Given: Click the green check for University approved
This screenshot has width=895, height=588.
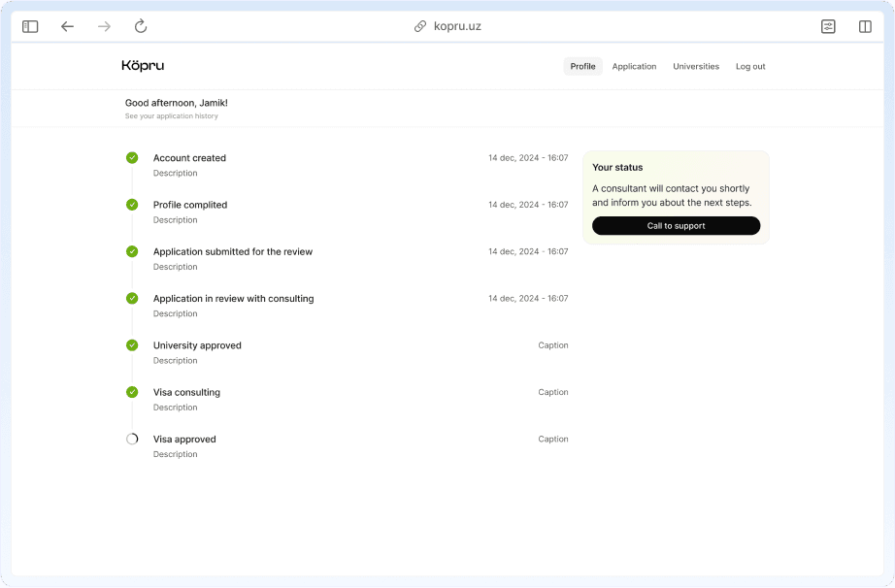Looking at the screenshot, I should (132, 344).
